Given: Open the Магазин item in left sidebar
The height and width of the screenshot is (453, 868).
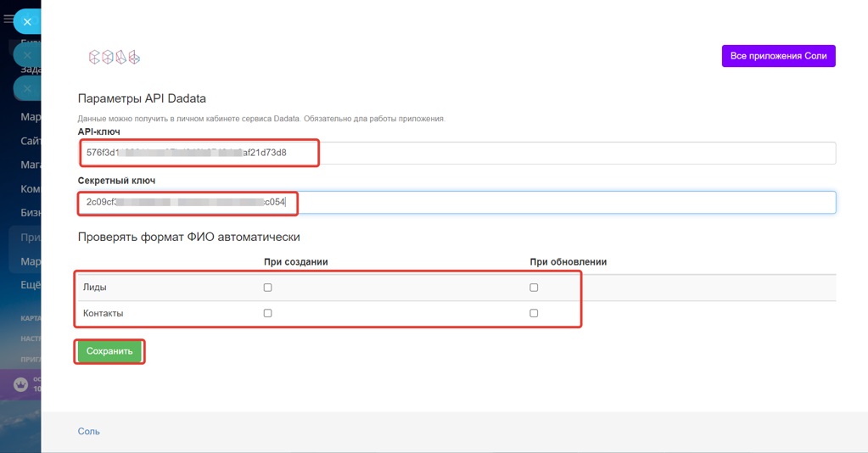Looking at the screenshot, I should coord(31,165).
